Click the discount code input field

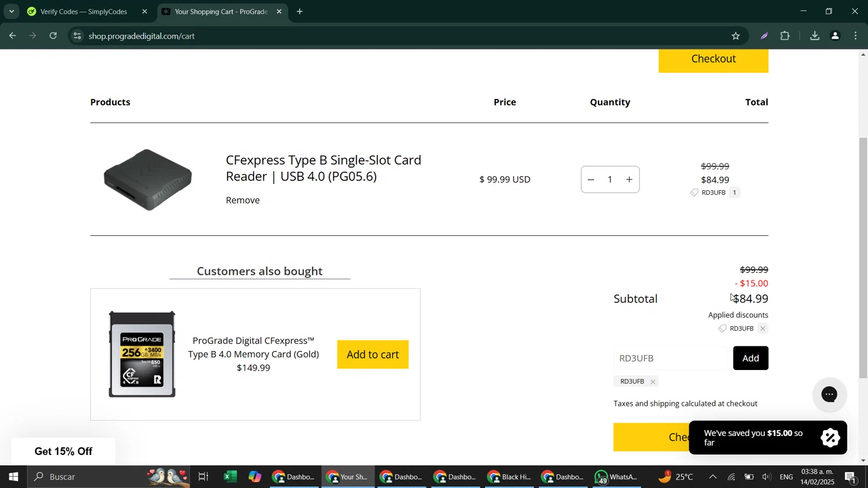tap(670, 358)
